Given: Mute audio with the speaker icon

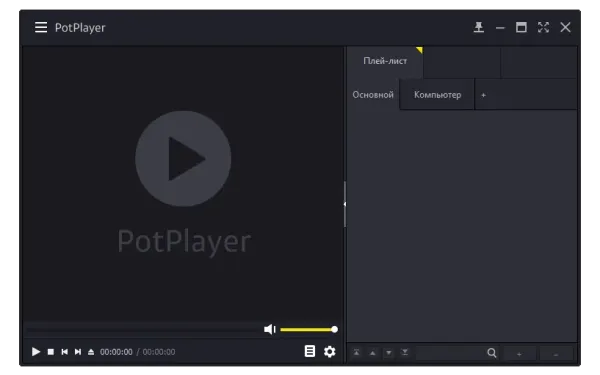Looking at the screenshot, I should (270, 329).
